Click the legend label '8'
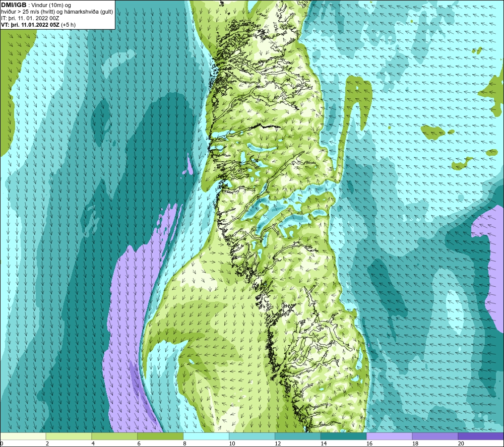The image size is (504, 447). [185, 443]
